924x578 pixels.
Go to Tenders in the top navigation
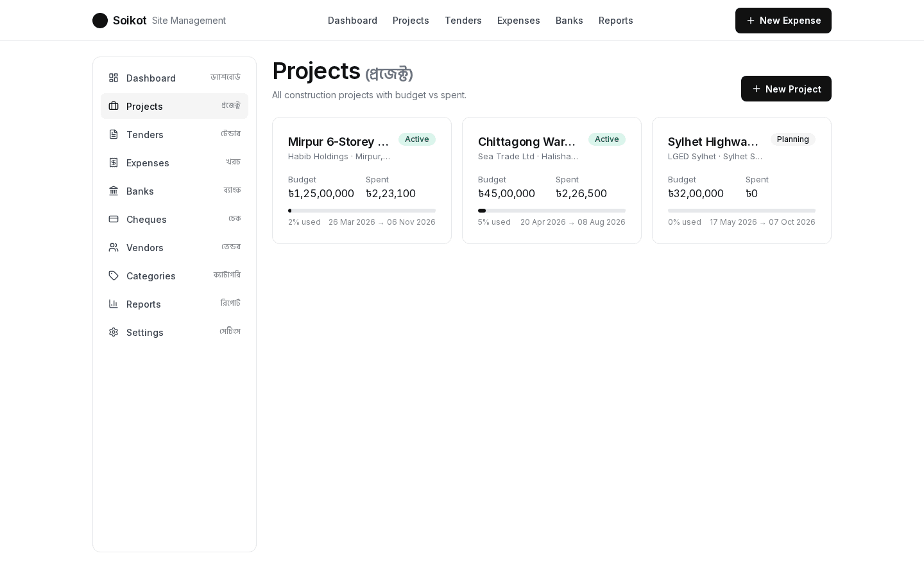(463, 21)
